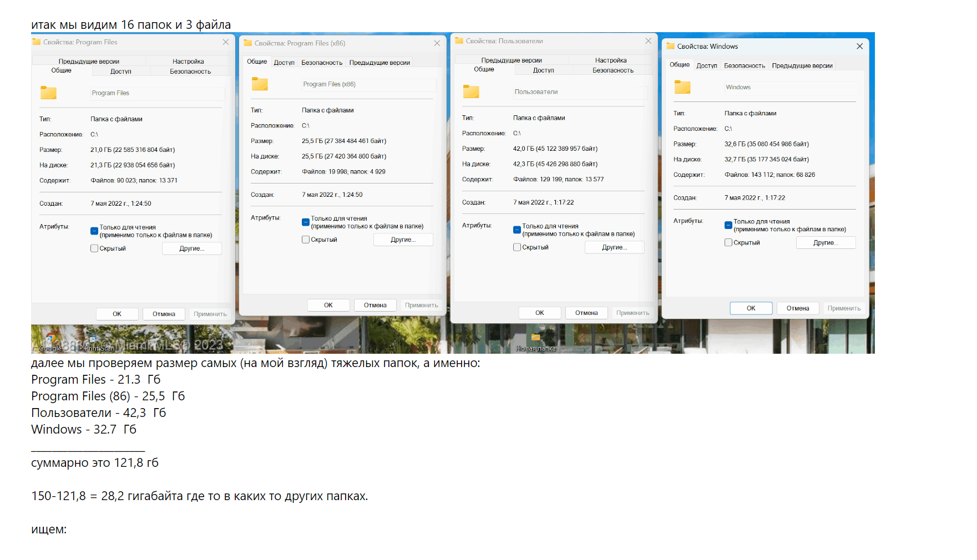Viewport: 977px width, 560px height.
Task: Click text 'Windows - 32.7 Гб'
Action: (x=84, y=430)
